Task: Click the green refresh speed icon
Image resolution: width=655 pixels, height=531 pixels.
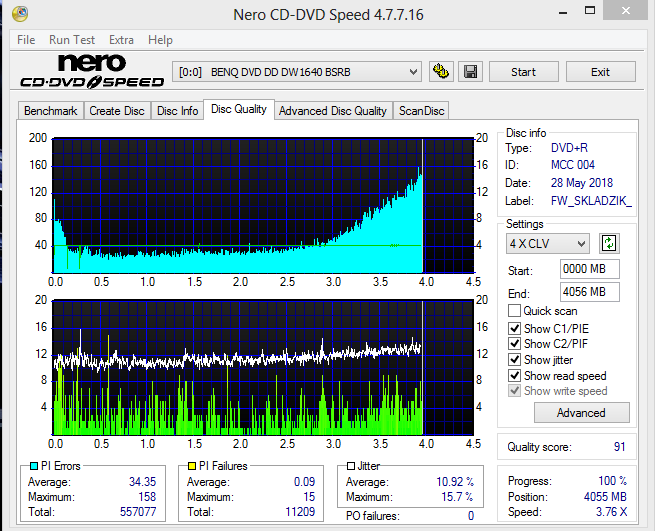Action: click(609, 243)
